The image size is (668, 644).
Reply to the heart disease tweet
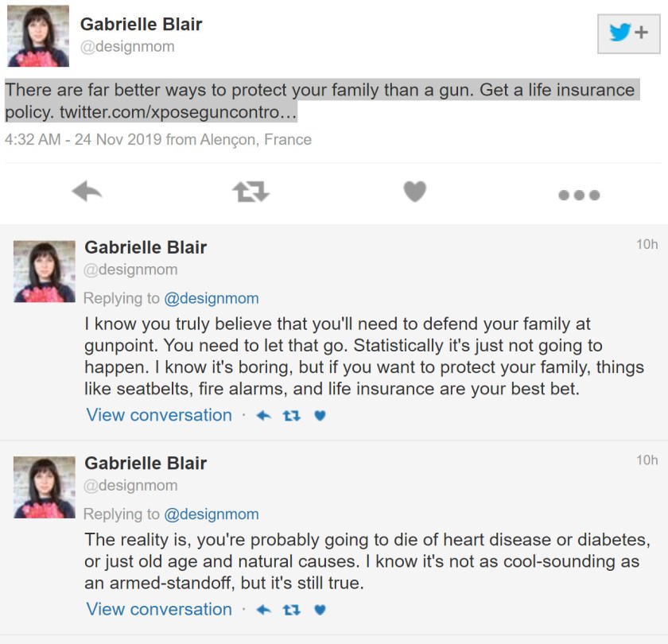coord(264,610)
